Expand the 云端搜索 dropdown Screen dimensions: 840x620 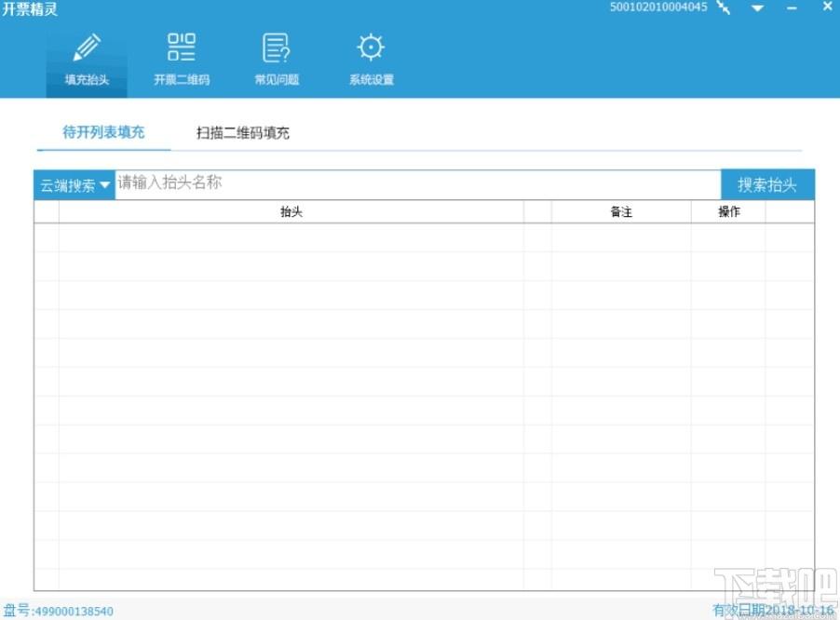click(x=75, y=185)
